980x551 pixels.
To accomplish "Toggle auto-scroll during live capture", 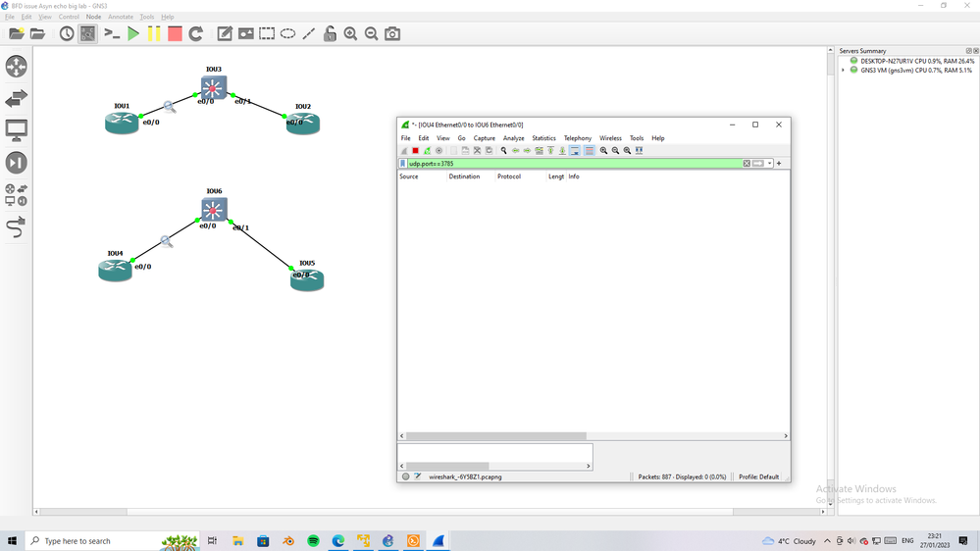I will coord(575,151).
